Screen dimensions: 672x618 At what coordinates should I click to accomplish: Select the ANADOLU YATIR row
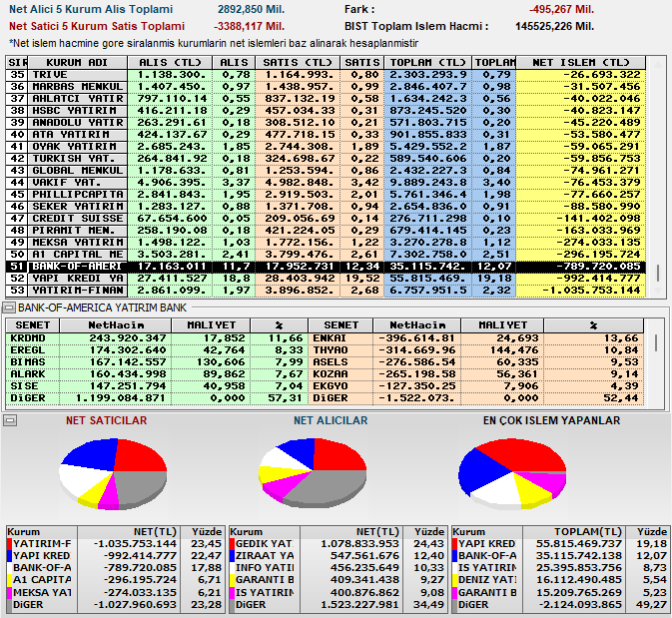[326, 123]
